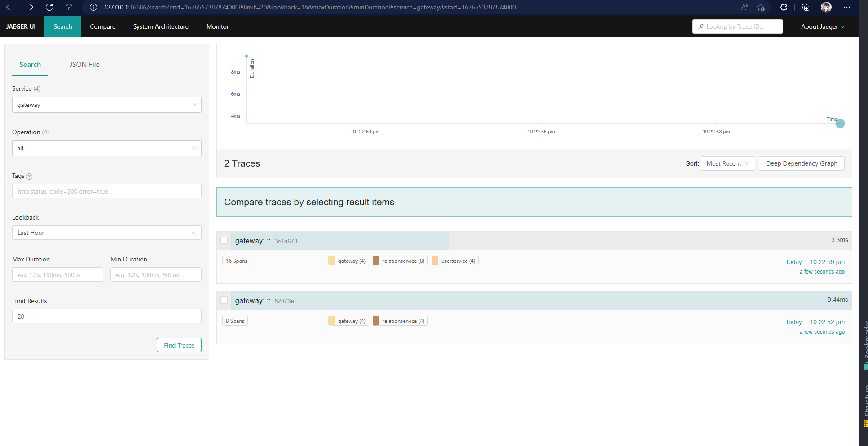Open browser collections icon

pos(806,7)
